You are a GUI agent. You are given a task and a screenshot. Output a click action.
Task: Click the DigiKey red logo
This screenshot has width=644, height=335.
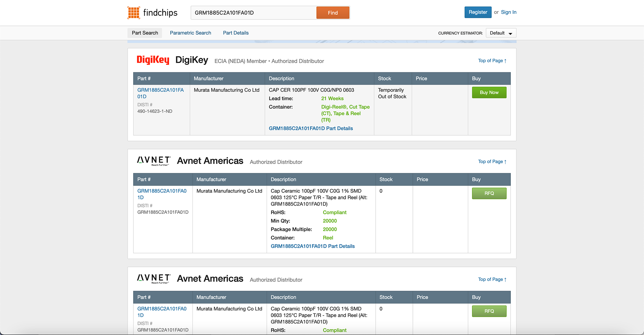153,60
